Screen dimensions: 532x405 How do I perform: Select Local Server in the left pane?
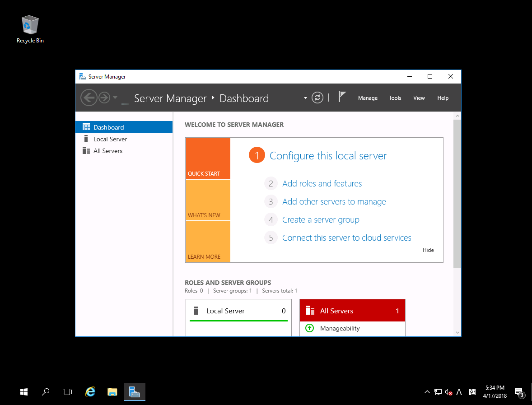click(124, 139)
